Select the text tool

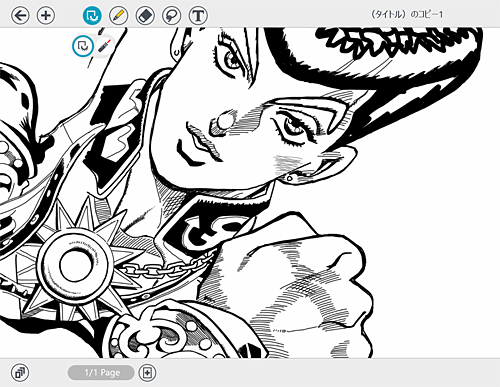pos(198,15)
